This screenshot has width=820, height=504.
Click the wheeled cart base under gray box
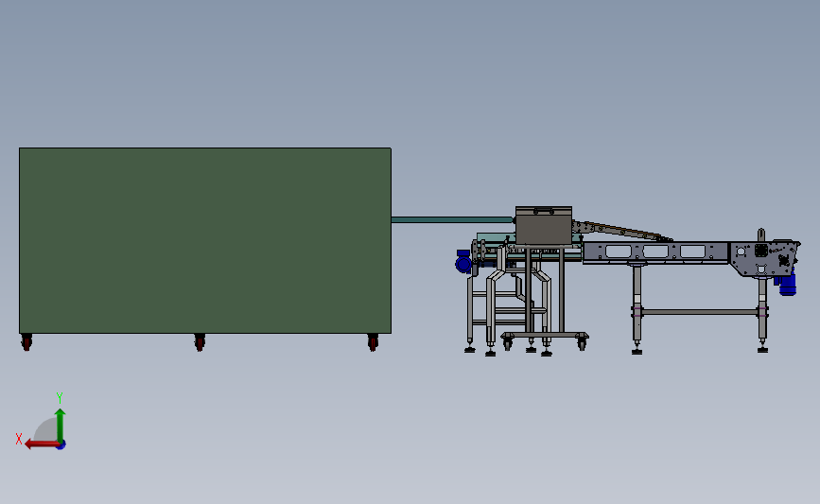tap(545, 337)
